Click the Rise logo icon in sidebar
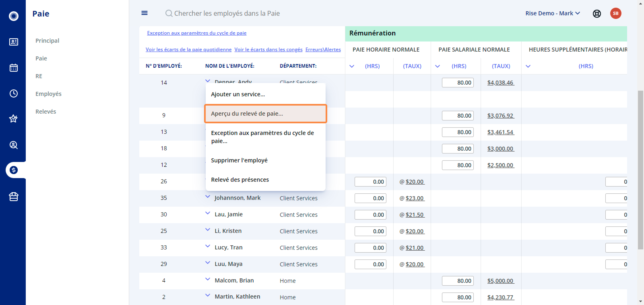The height and width of the screenshot is (305, 644). click(13, 16)
